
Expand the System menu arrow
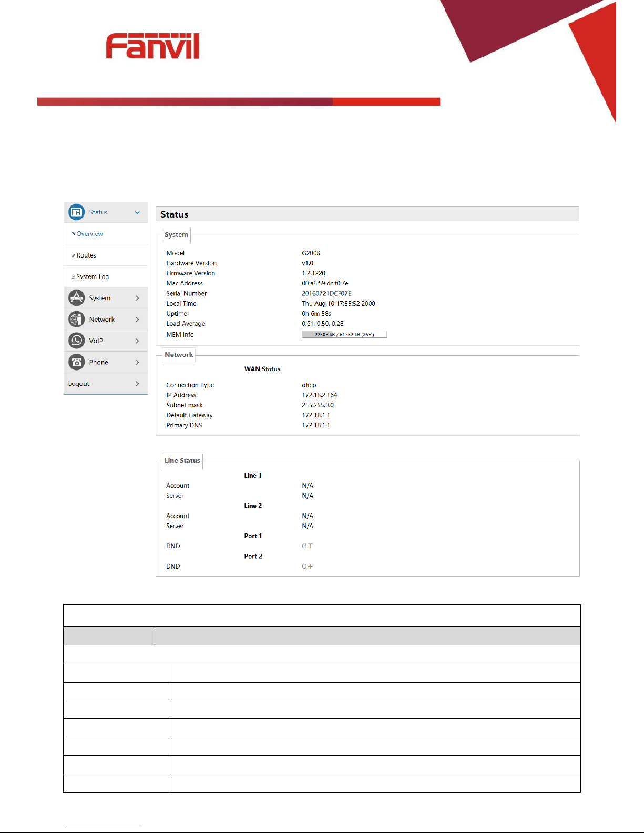137,298
